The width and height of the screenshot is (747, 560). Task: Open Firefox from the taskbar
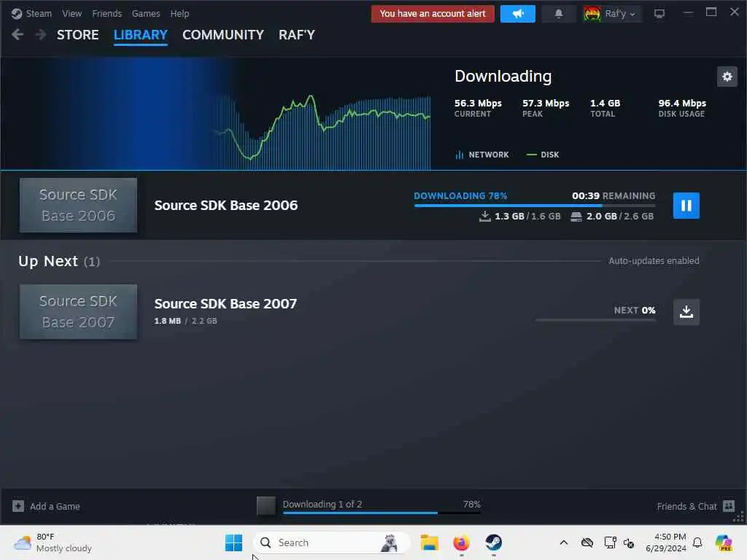point(461,542)
